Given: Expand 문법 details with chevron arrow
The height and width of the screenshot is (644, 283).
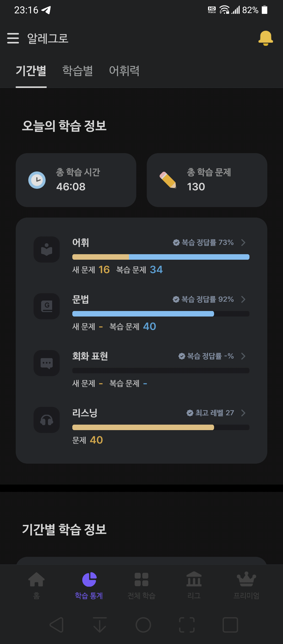Looking at the screenshot, I should click(243, 299).
